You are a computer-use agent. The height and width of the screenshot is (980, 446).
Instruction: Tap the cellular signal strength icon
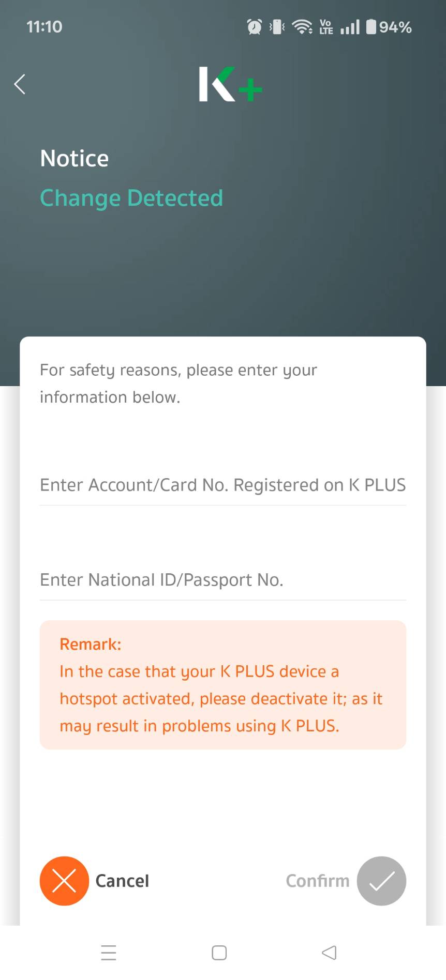click(x=350, y=27)
